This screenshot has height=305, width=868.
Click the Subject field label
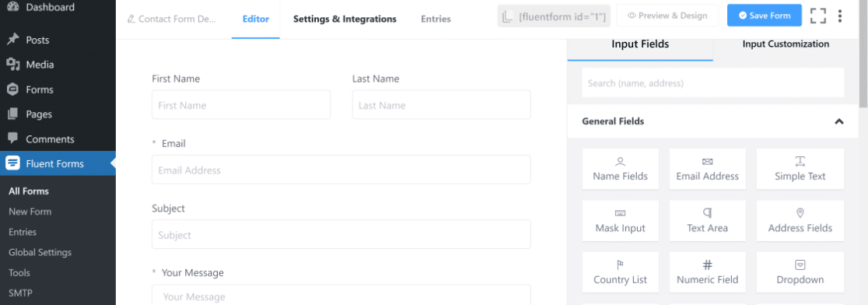[168, 208]
